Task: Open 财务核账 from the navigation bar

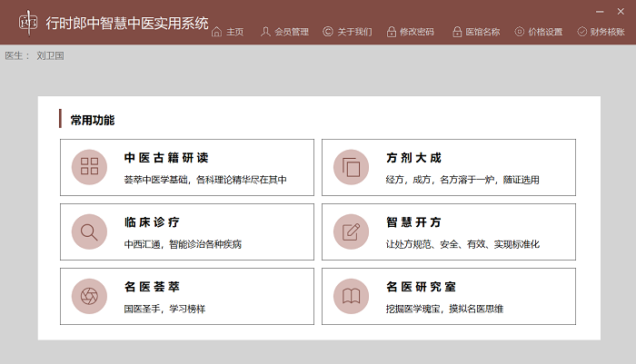Action: (601, 32)
